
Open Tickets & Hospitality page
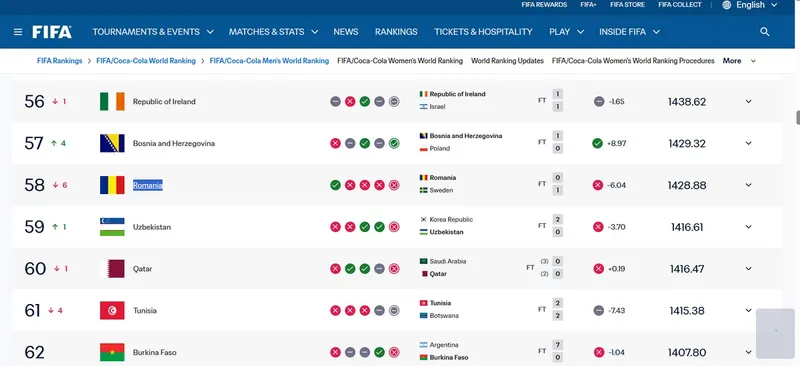pos(483,32)
